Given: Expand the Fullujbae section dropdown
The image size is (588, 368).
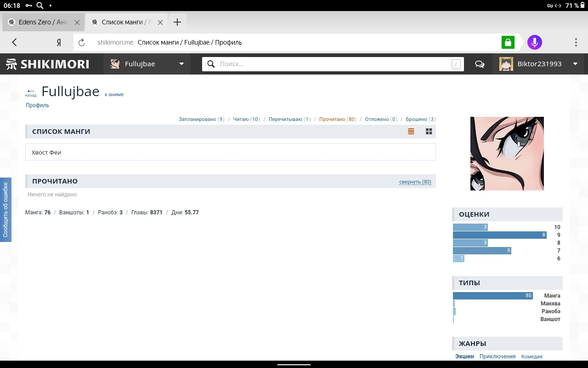Looking at the screenshot, I should (x=181, y=64).
